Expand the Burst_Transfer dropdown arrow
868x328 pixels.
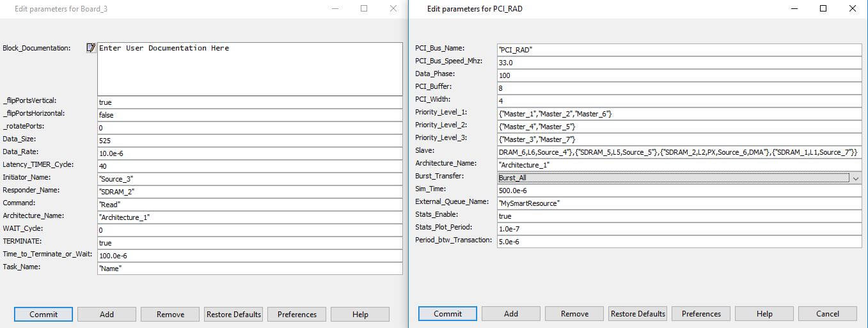pyautogui.click(x=856, y=178)
